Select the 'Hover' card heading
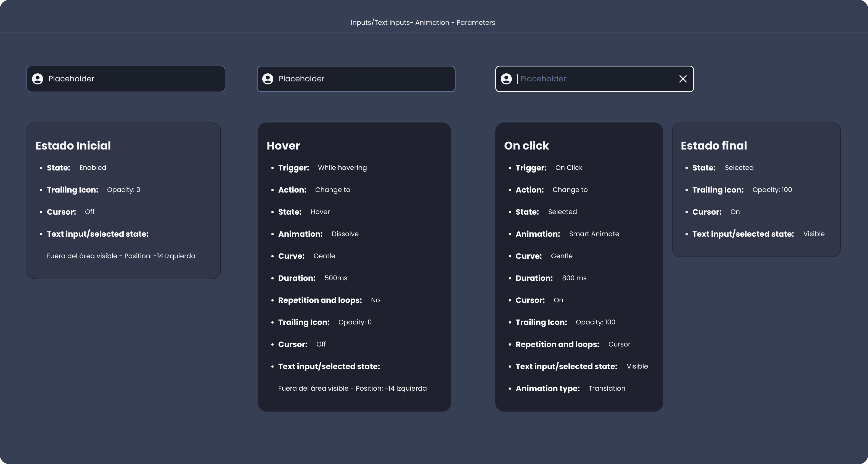The height and width of the screenshot is (464, 868). tap(283, 145)
